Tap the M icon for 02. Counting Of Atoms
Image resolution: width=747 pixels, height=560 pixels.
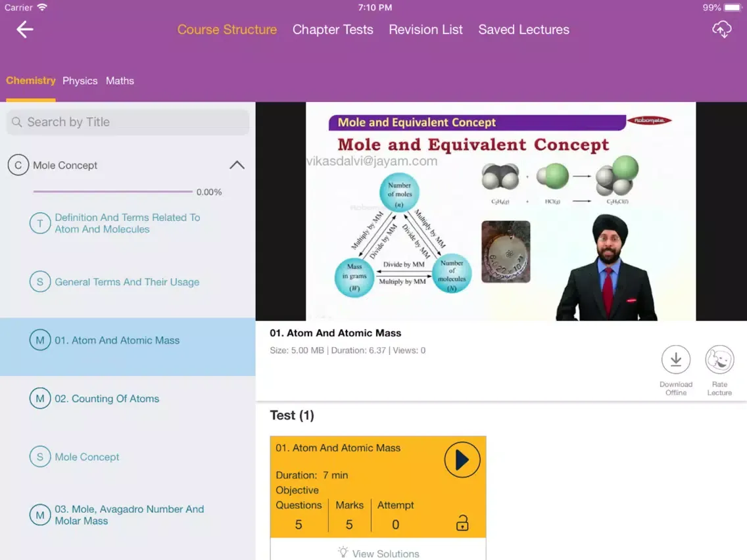(x=40, y=398)
